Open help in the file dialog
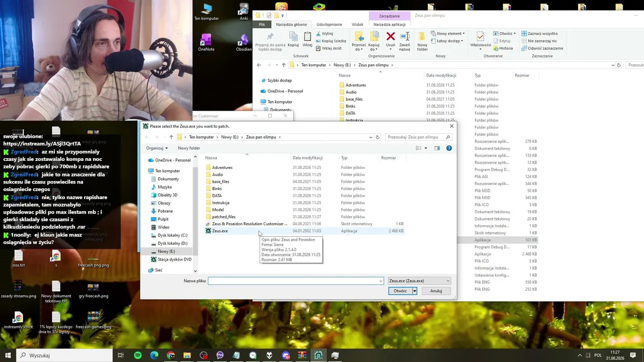The image size is (644, 362). [449, 148]
